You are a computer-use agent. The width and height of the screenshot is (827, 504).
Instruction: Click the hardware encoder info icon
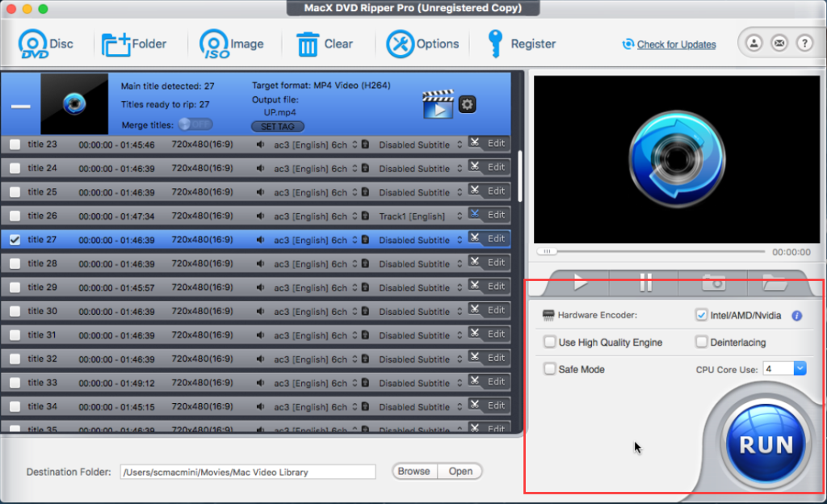(x=797, y=315)
